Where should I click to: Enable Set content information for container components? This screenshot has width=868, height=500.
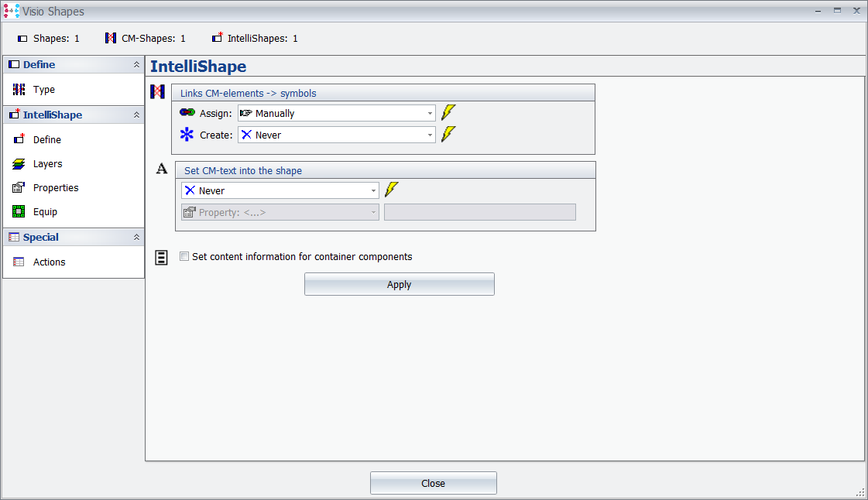click(x=184, y=257)
